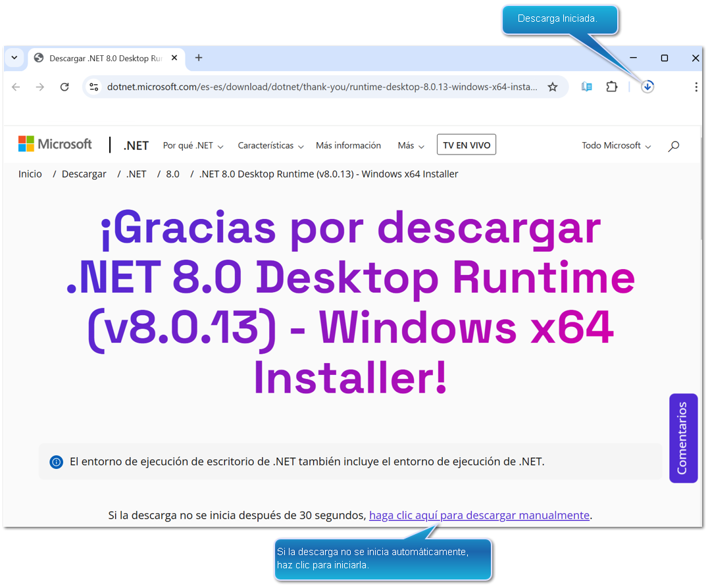The image size is (708, 588).
Task: Navigate back with the back arrow
Action: pyautogui.click(x=16, y=86)
